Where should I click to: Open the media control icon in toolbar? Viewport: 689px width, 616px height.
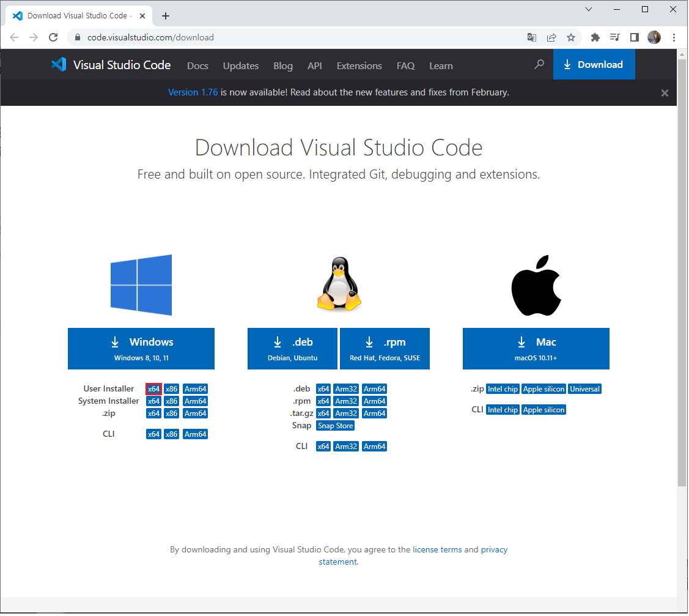tap(615, 37)
